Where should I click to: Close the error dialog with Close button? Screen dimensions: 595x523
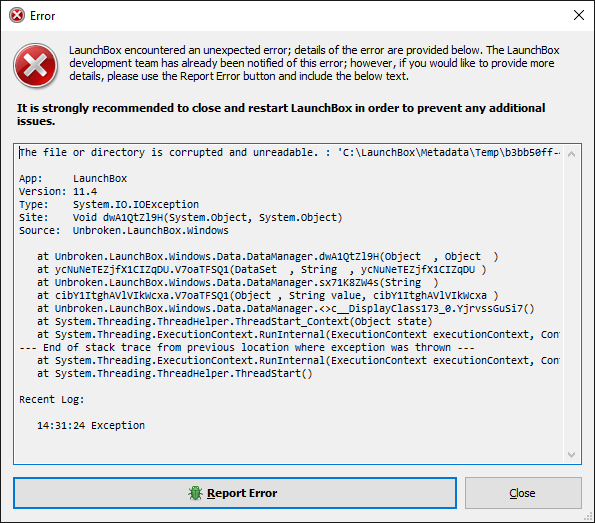pyautogui.click(x=523, y=493)
